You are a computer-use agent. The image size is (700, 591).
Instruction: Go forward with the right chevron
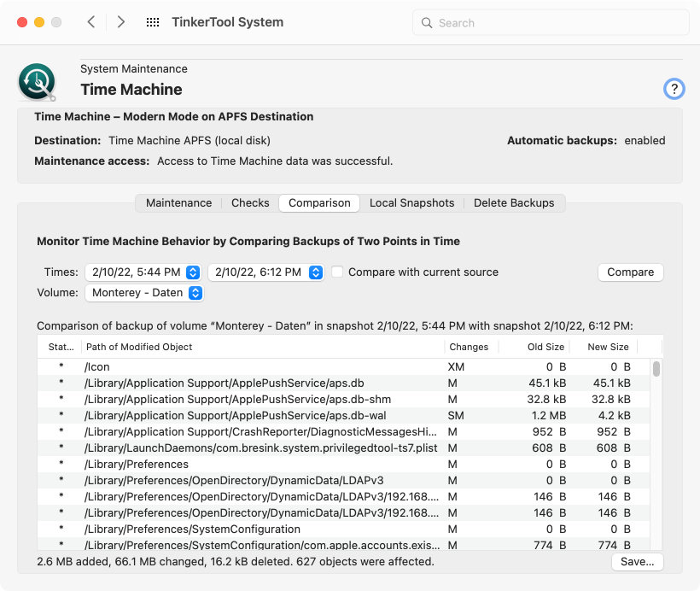coord(120,22)
